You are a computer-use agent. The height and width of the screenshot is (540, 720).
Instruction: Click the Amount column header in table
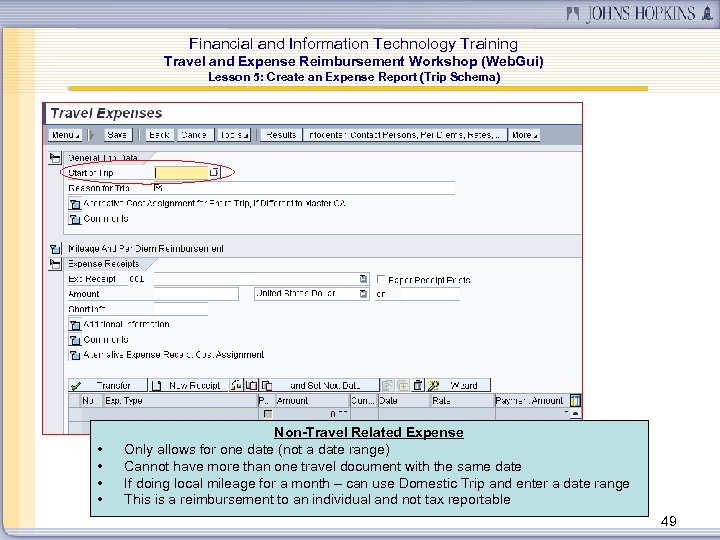(x=312, y=400)
